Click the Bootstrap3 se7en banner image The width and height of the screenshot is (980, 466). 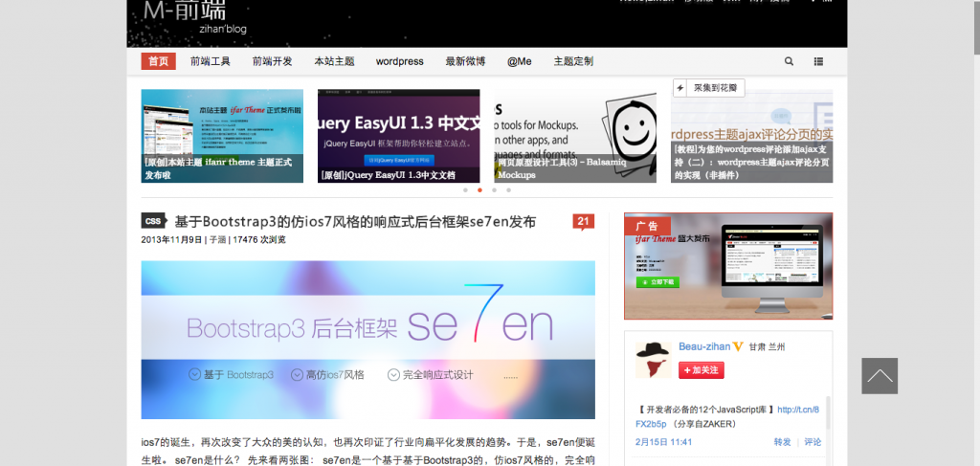[x=368, y=340]
